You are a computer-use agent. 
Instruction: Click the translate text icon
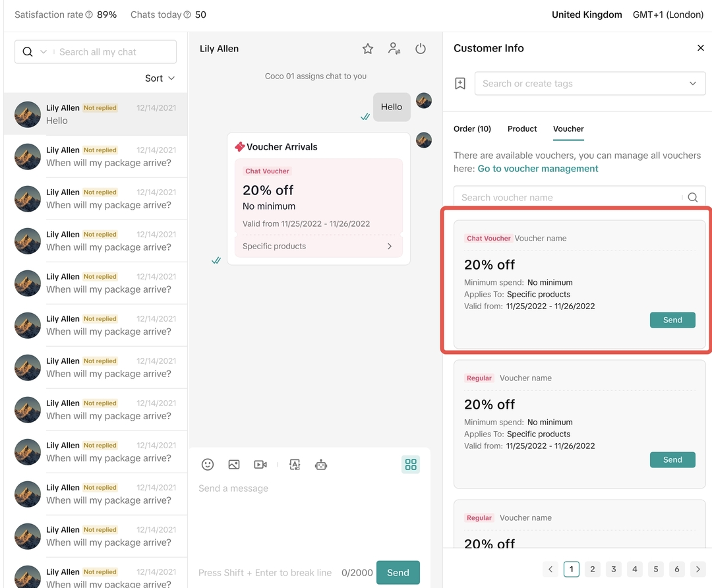[x=295, y=465]
